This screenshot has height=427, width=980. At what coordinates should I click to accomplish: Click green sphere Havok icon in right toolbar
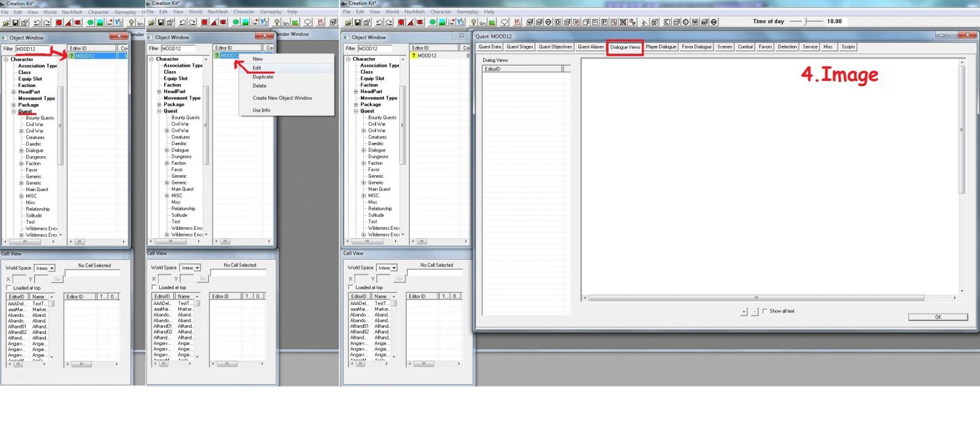point(432,22)
